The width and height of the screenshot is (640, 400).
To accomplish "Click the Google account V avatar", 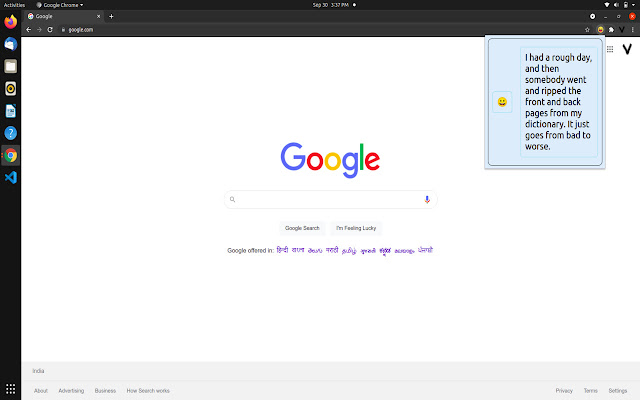I will (x=627, y=49).
